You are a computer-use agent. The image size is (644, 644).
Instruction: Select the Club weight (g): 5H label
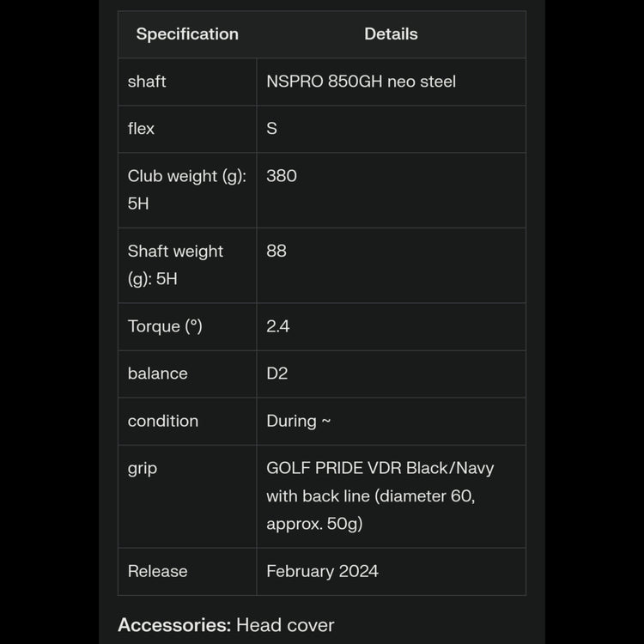(186, 190)
